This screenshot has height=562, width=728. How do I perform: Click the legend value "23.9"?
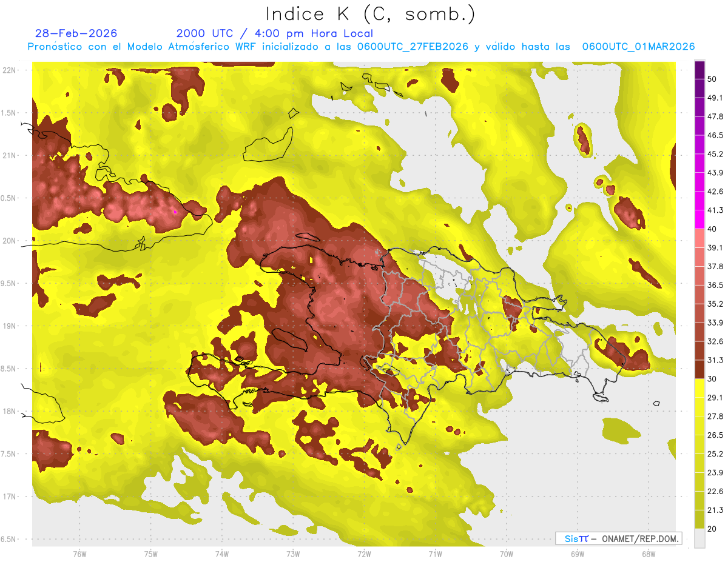point(715,473)
